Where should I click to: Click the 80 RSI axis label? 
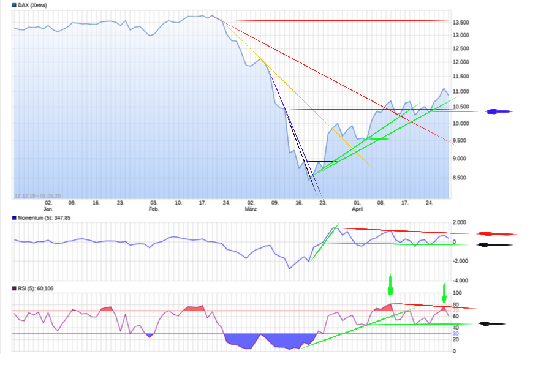coord(455,305)
